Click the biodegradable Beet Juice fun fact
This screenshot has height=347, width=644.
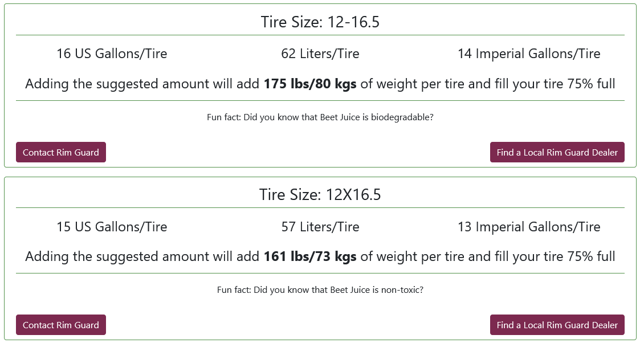click(x=320, y=117)
